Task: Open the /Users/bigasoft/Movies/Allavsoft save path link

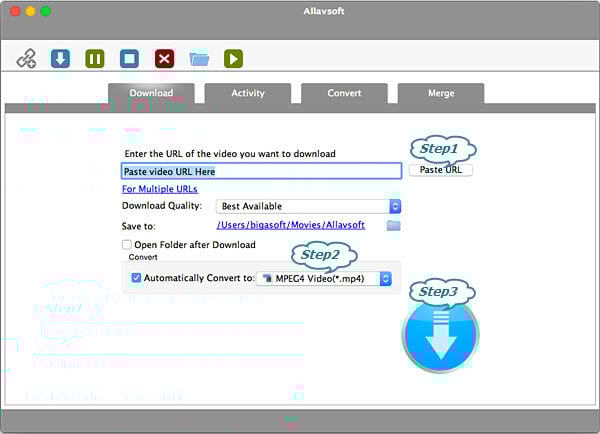Action: pos(293,225)
